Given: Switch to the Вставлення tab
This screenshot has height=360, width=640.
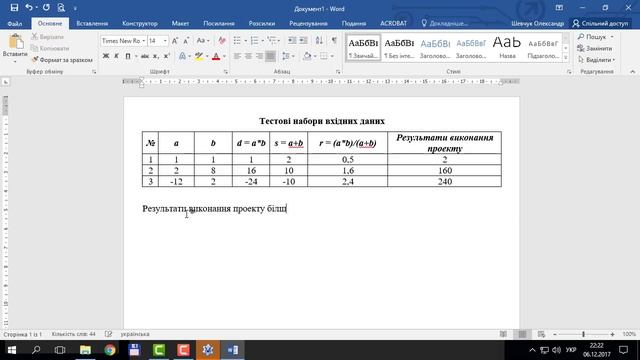Looking at the screenshot, I should tap(92, 23).
